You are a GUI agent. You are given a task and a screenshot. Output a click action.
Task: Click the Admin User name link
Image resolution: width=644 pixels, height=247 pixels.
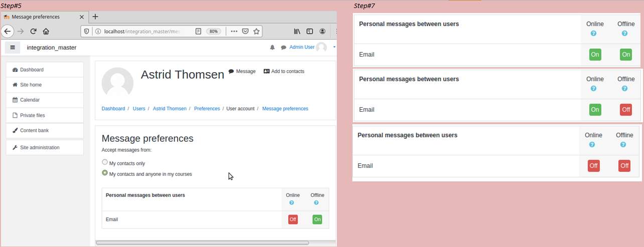point(302,47)
